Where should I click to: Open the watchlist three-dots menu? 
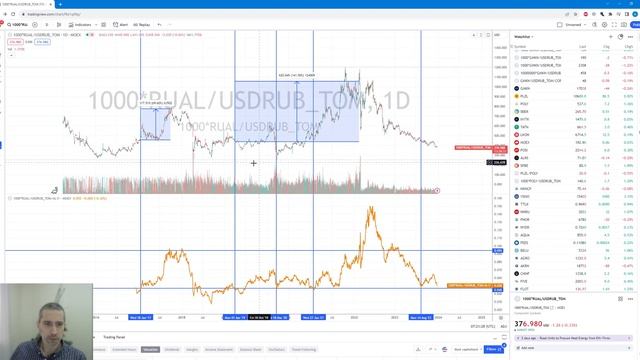tap(630, 37)
